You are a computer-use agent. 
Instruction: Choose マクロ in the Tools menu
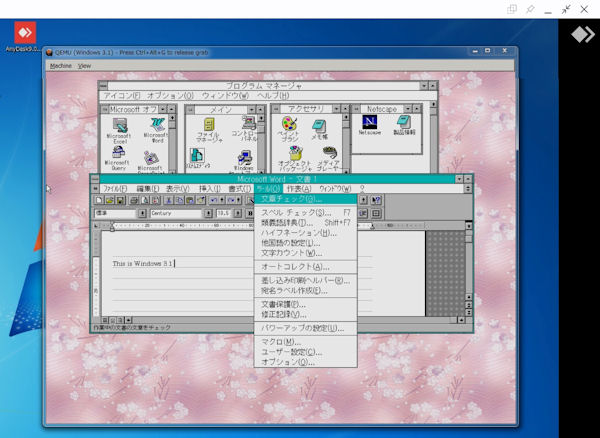[305, 342]
